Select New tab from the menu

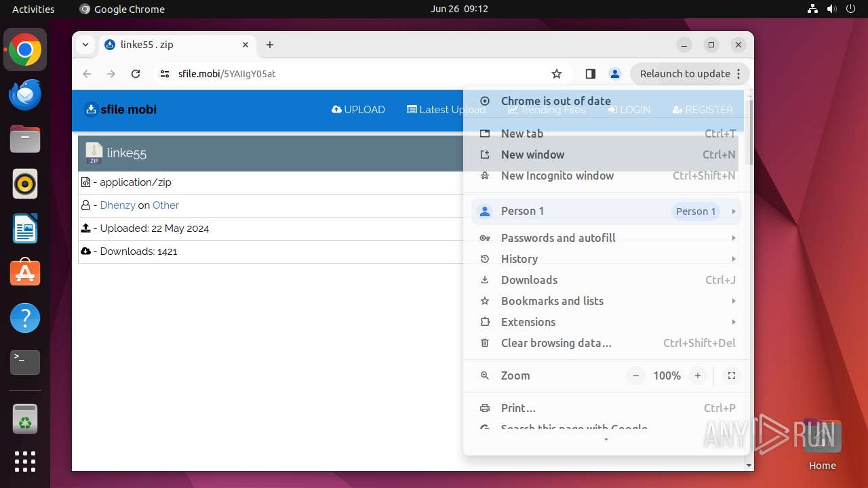(606, 134)
